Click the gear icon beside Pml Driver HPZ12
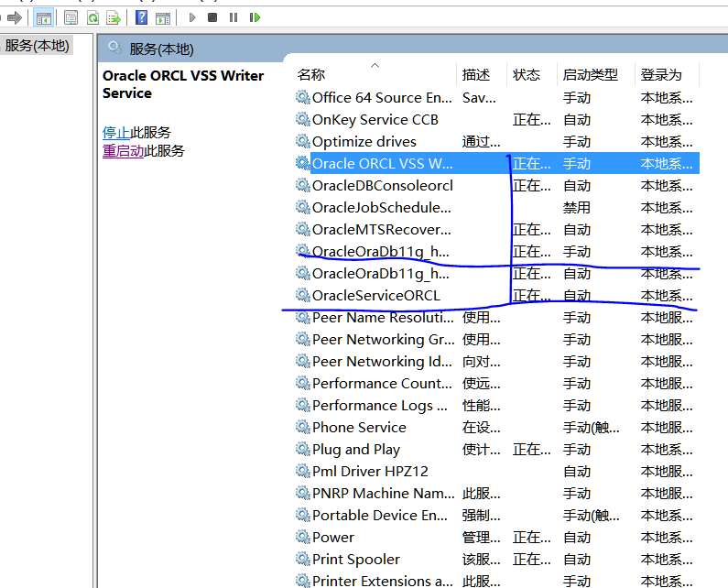The width and height of the screenshot is (728, 588). 303,471
